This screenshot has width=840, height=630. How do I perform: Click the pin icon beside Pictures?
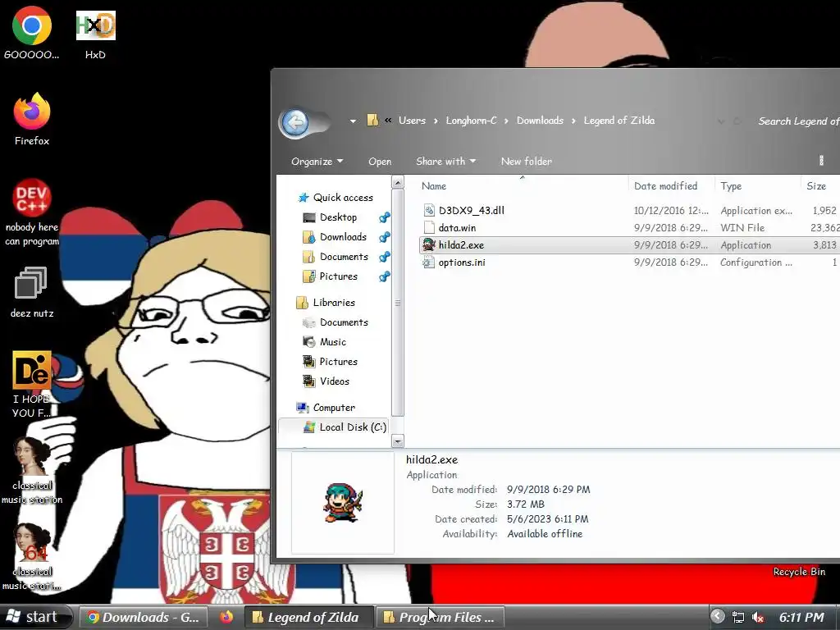tap(384, 277)
